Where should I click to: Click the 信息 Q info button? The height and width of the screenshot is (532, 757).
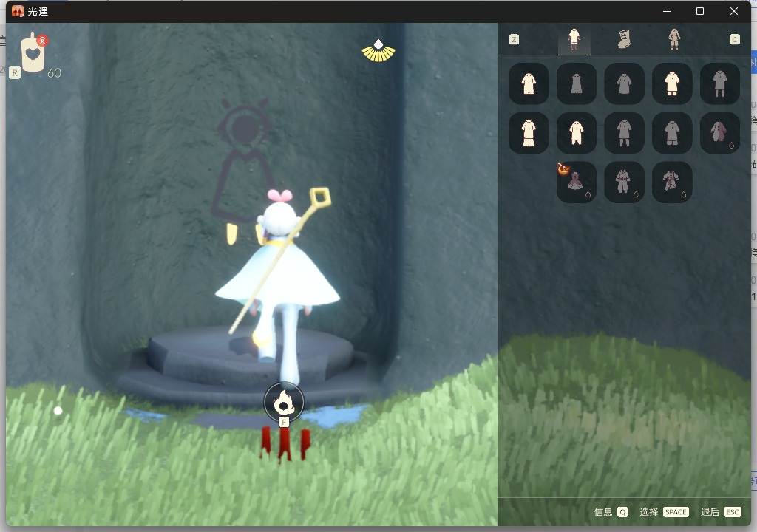[x=611, y=512]
